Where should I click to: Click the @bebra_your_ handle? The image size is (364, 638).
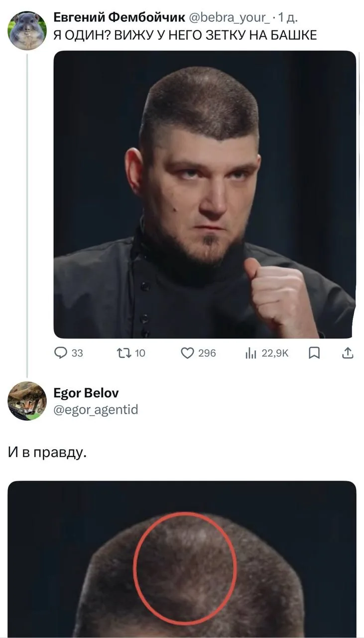point(228,18)
